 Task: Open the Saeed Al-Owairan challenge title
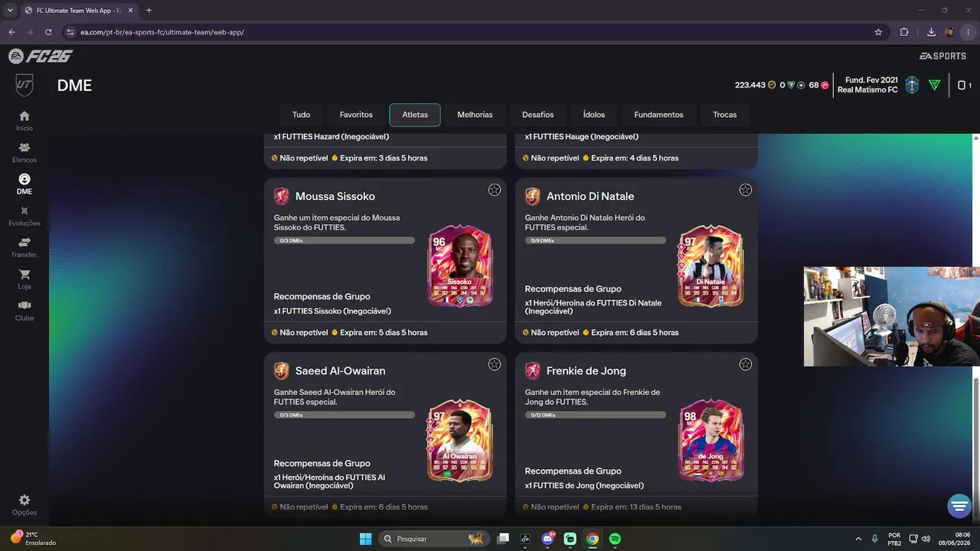[x=341, y=371]
